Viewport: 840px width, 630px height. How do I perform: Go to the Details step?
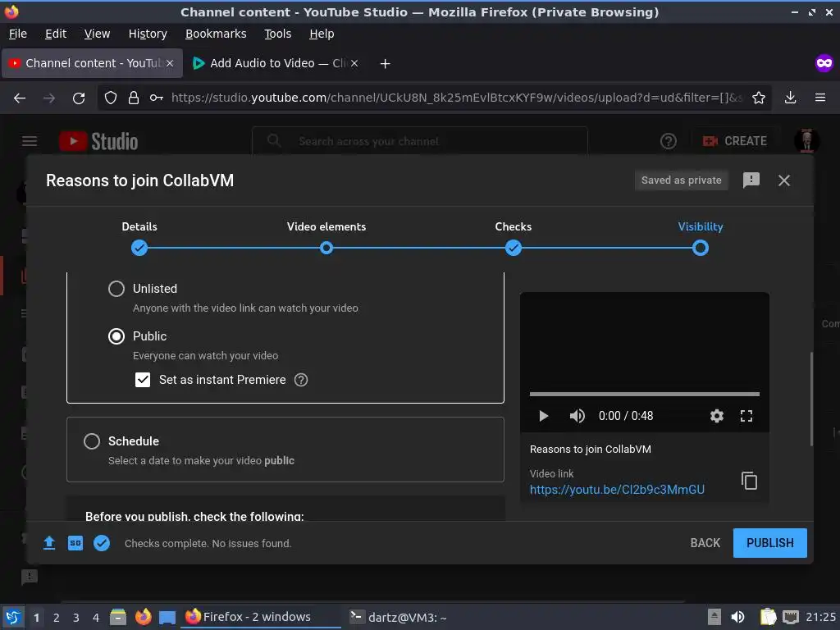(x=139, y=248)
